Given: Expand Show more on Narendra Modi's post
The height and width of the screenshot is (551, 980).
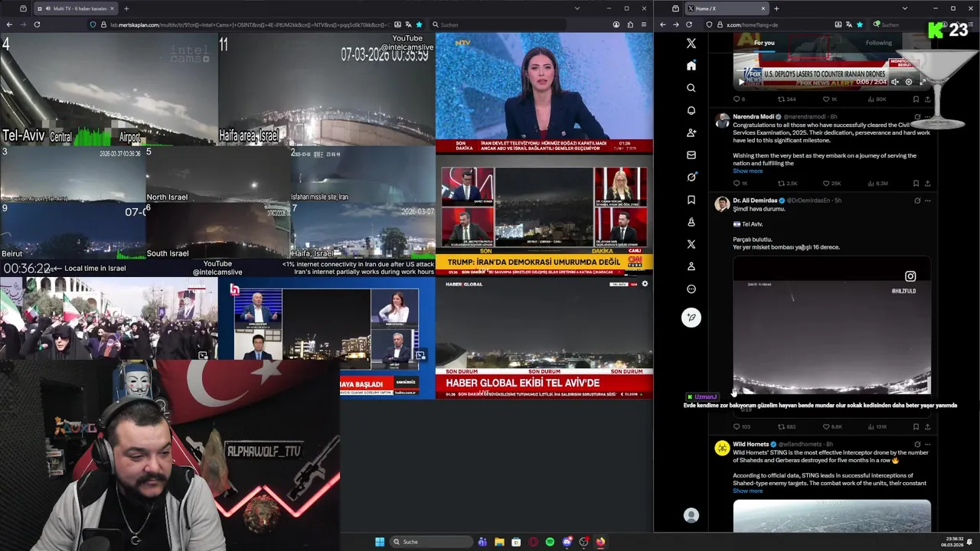Looking at the screenshot, I should (x=747, y=171).
